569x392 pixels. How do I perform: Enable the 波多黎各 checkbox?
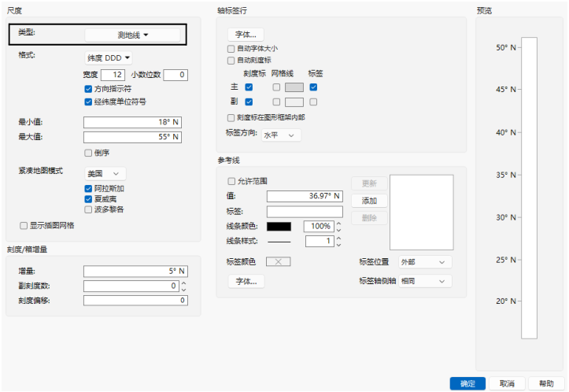88,209
